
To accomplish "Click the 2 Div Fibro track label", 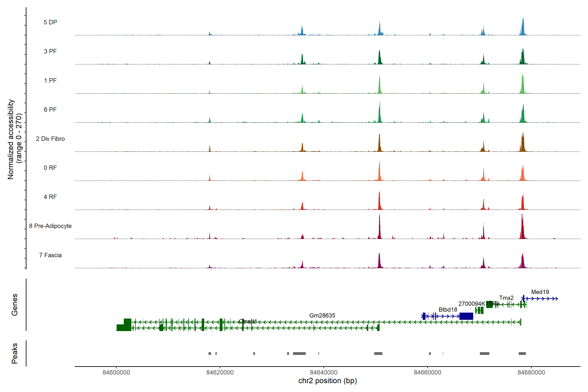I will click(x=50, y=139).
